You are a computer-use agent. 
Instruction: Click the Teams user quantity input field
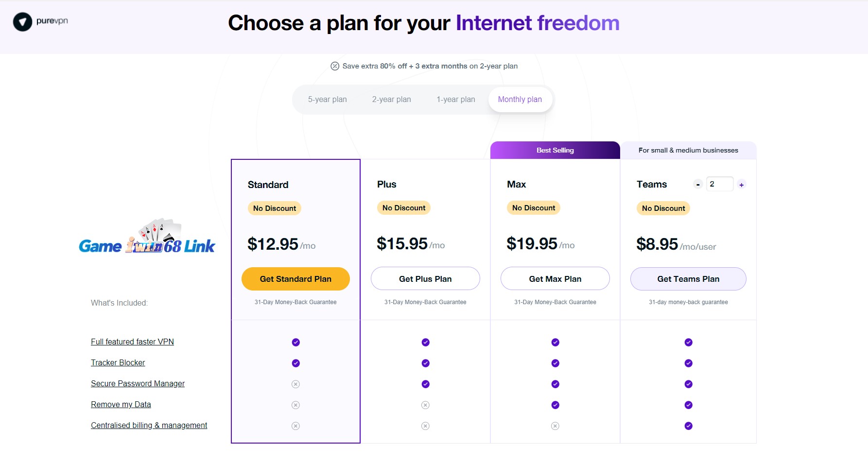pyautogui.click(x=719, y=184)
